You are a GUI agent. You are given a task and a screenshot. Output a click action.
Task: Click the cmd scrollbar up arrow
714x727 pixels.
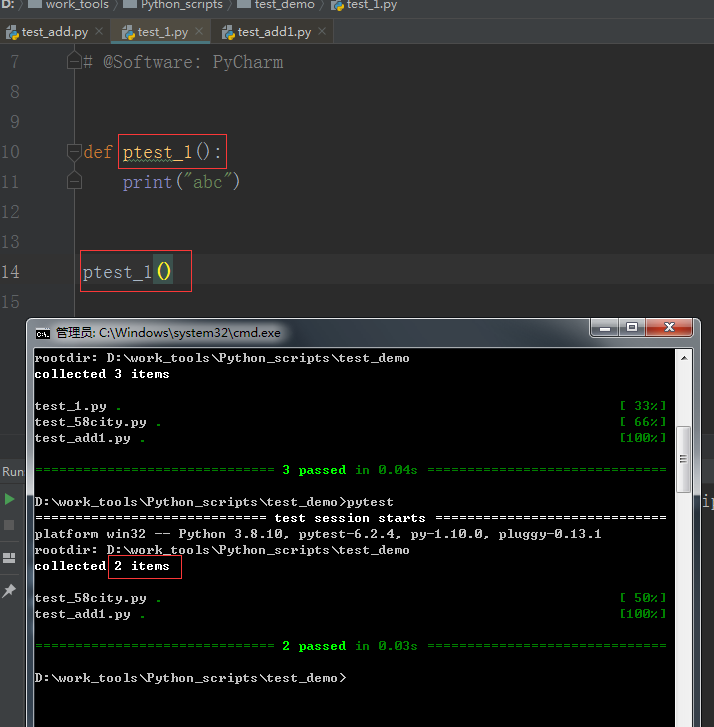(684, 358)
